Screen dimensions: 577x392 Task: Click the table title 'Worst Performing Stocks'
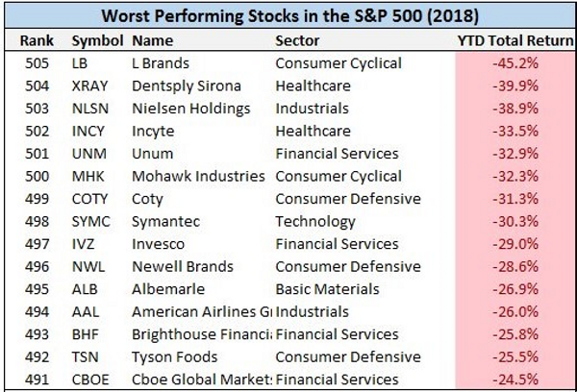tap(288, 16)
